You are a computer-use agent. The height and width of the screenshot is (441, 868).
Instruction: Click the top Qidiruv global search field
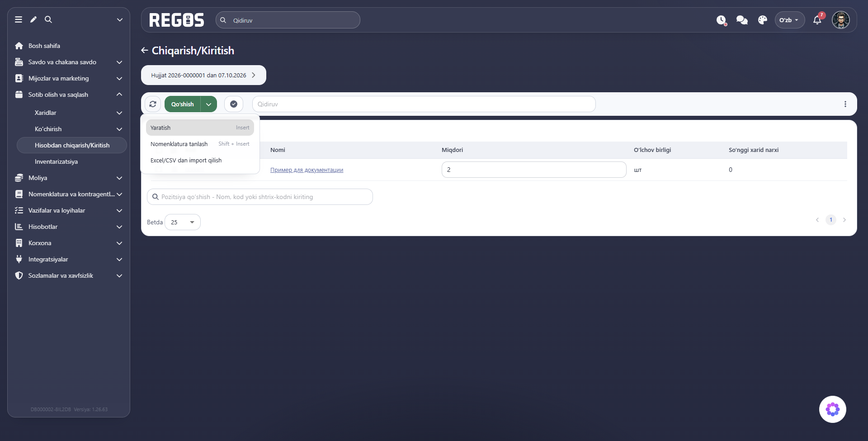(x=288, y=20)
